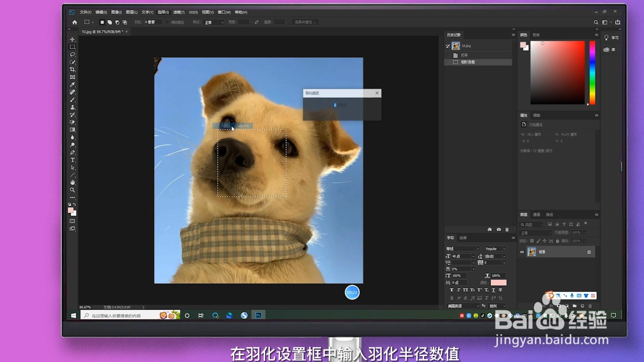Viewport: 644px width, 362px height.
Task: Select the Path Selection tool
Action: [x=72, y=168]
